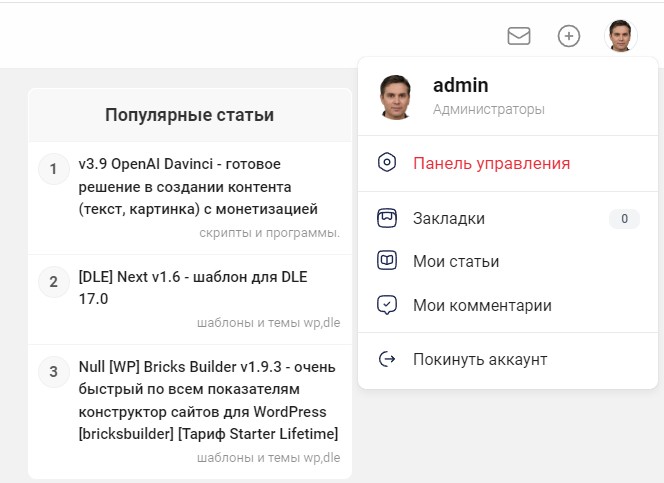Click the plus circle add icon
664x483 pixels.
click(569, 36)
